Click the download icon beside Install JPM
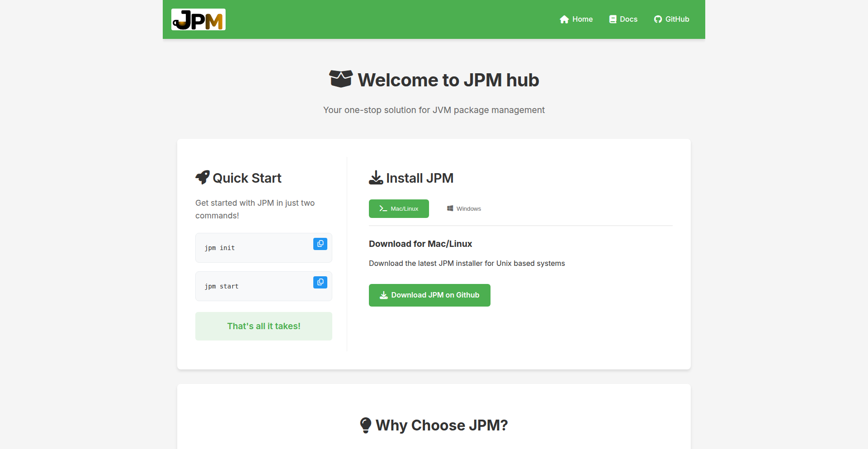This screenshot has height=449, width=868. [376, 177]
